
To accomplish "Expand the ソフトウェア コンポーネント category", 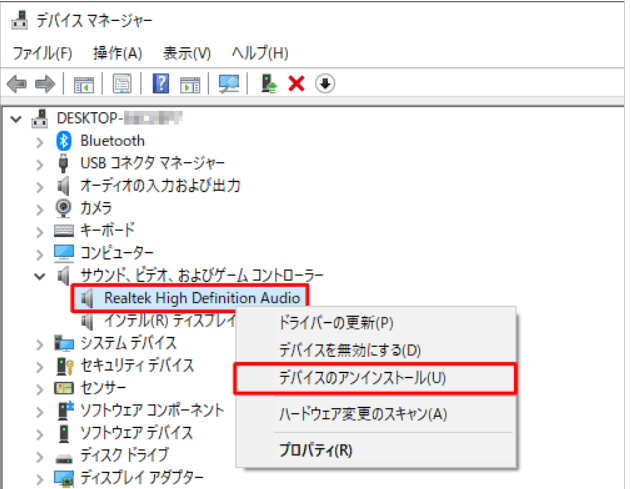I will (39, 412).
